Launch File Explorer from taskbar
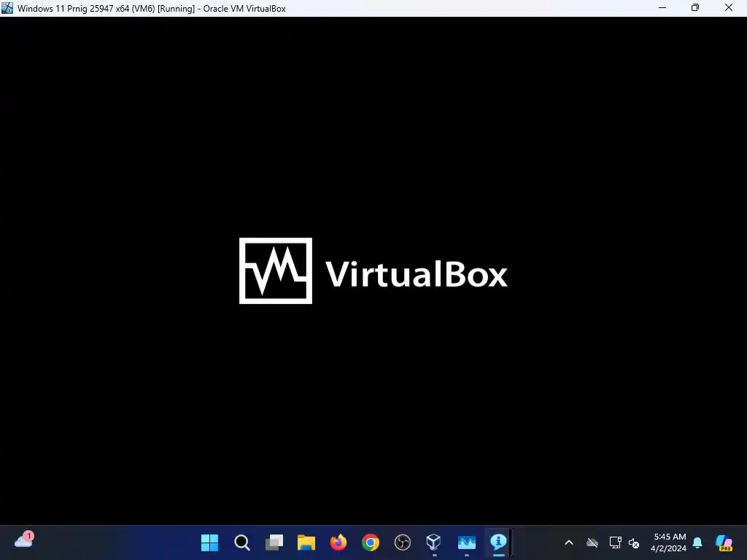This screenshot has width=747, height=560. [x=306, y=542]
